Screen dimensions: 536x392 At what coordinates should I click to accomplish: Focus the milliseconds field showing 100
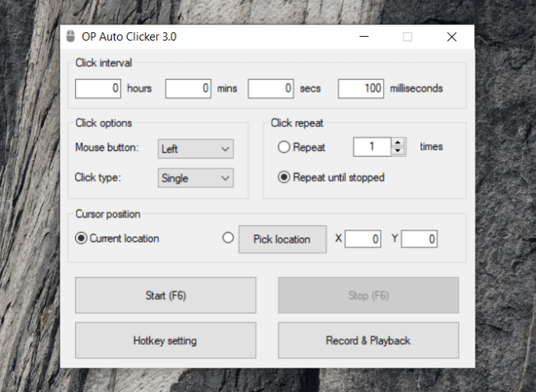click(x=361, y=89)
